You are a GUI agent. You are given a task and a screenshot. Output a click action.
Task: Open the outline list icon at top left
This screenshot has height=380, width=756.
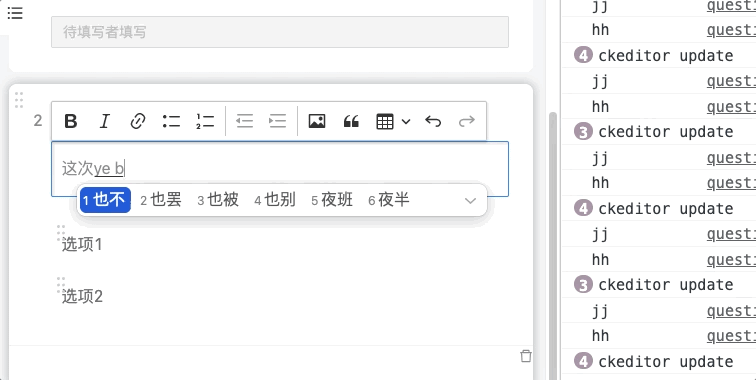pos(15,14)
